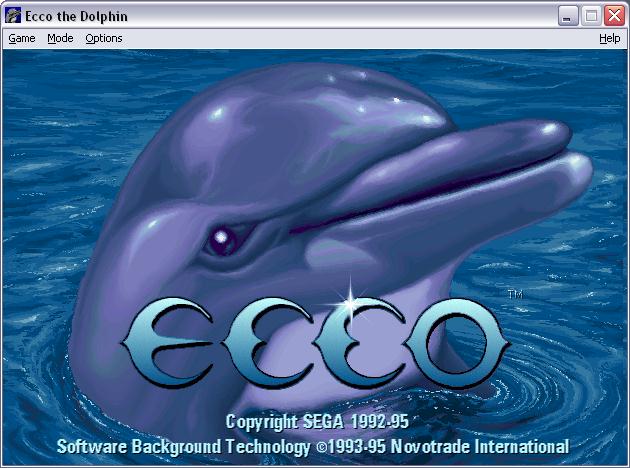Maximize the Ecco the Dolphin window
The image size is (630, 468).
[591, 16]
